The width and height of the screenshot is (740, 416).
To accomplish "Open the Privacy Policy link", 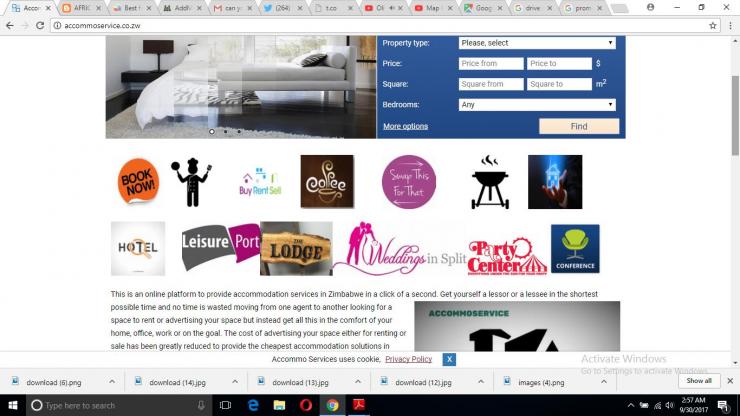I will tap(408, 359).
